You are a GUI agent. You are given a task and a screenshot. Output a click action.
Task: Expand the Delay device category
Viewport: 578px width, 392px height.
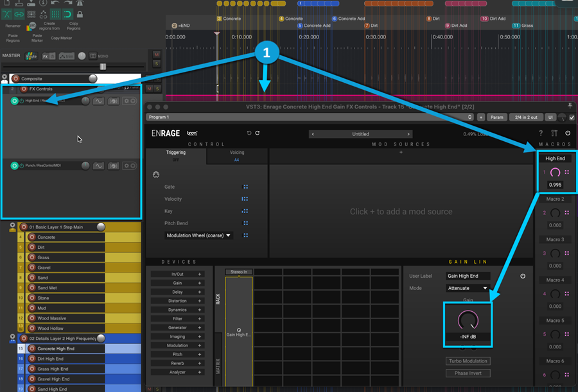(x=200, y=292)
